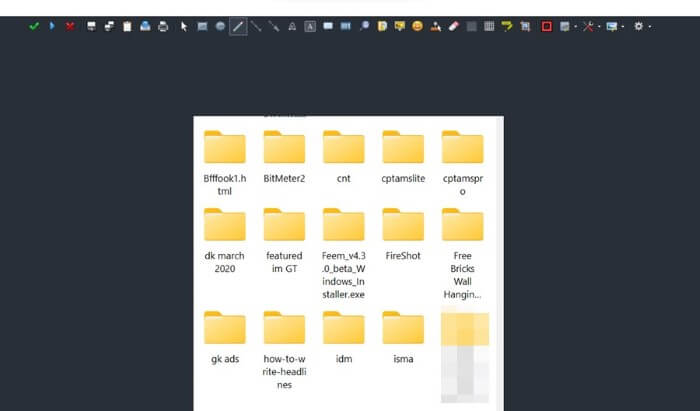This screenshot has height=411, width=700.
Task: Select the isma folder
Action: (x=403, y=338)
